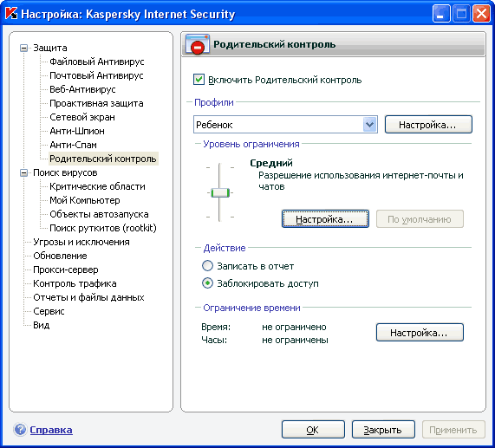Click the Kaspersky logo icon in title bar
The height and width of the screenshot is (448, 495).
[11, 14]
